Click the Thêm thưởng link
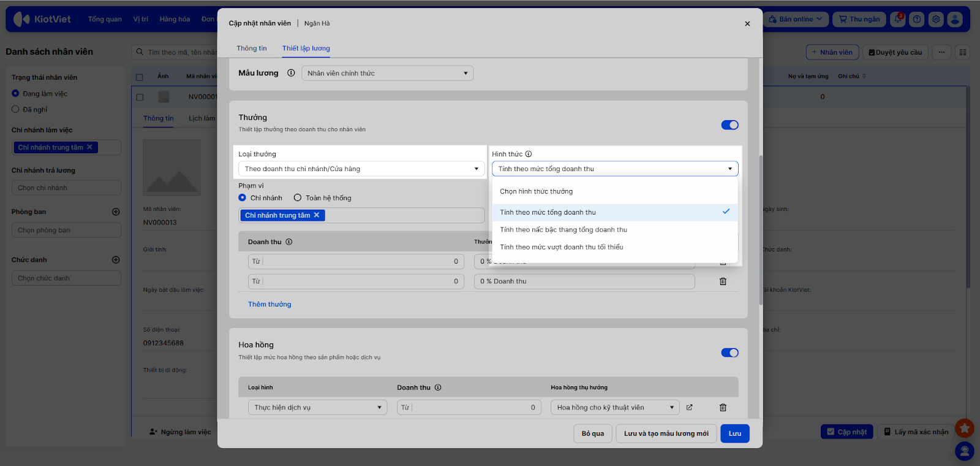The width and height of the screenshot is (980, 466). (x=269, y=304)
